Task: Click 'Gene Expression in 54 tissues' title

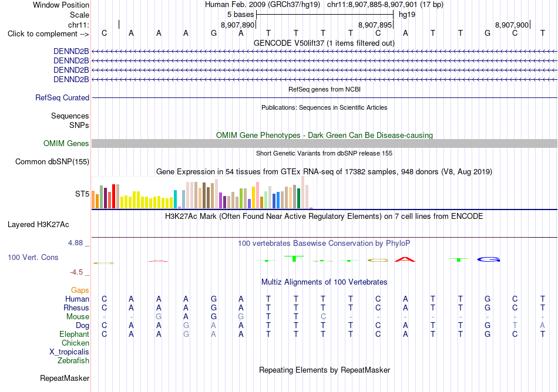Action: 324,172
